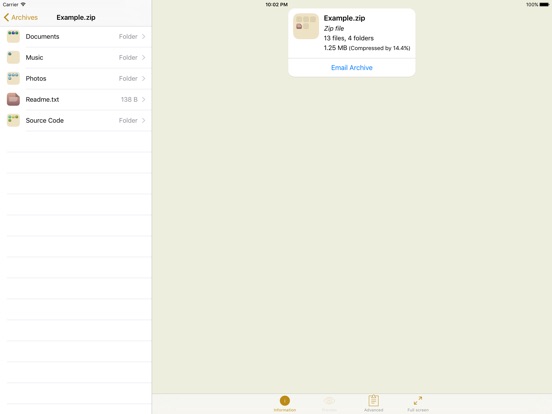
Task: Click the Source Code folder icon
Action: (13, 120)
